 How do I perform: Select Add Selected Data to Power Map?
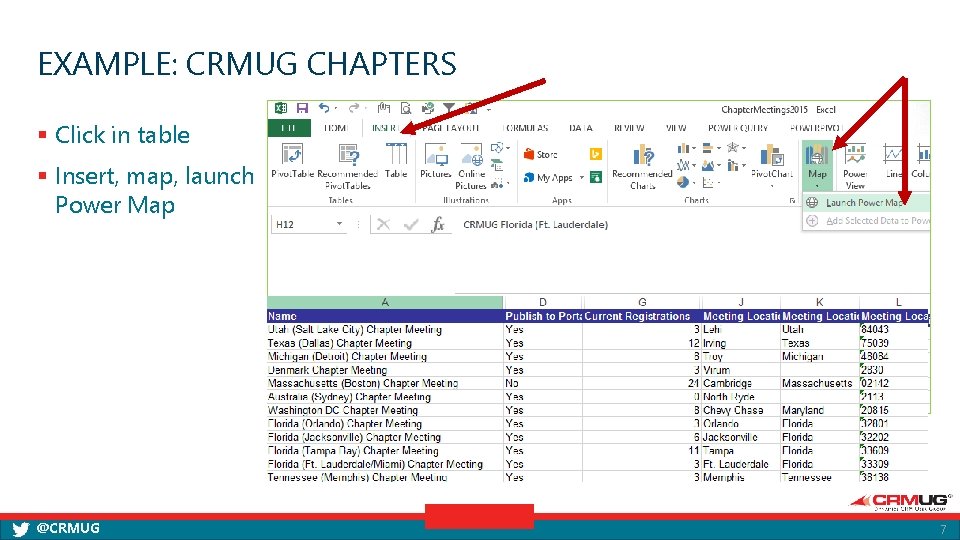[x=866, y=220]
